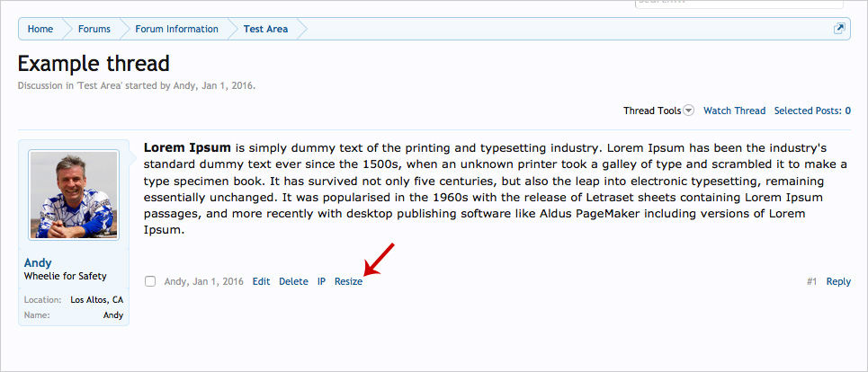This screenshot has height=372, width=868.
Task: Delete the post by Andy
Action: coord(293,281)
